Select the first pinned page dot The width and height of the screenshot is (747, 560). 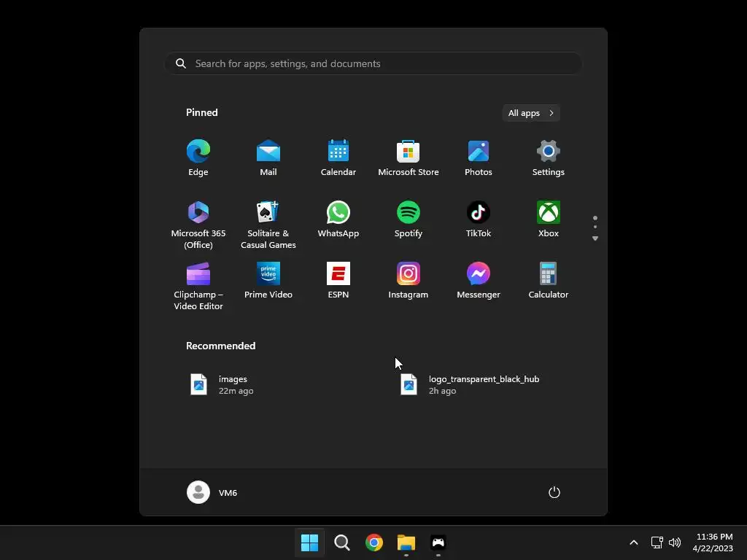pyautogui.click(x=595, y=218)
